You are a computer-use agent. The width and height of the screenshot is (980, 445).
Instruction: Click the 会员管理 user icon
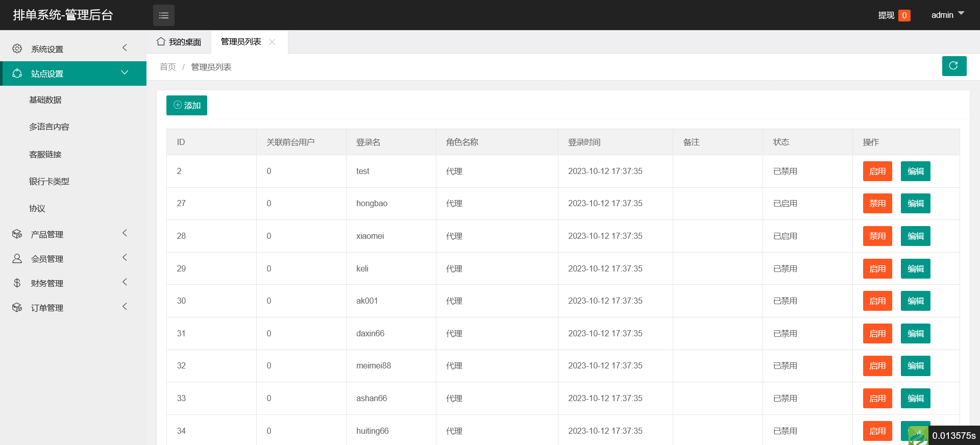17,259
